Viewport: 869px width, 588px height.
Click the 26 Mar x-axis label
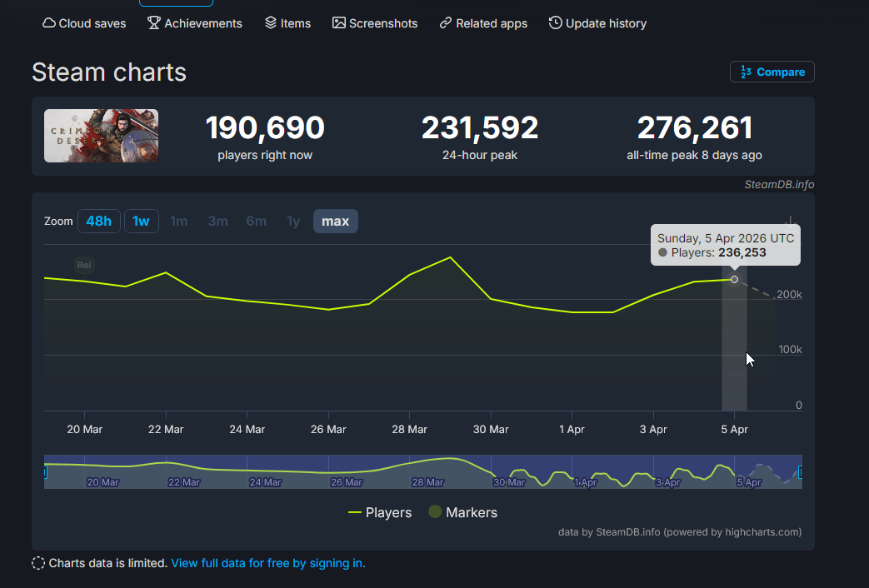pos(328,430)
